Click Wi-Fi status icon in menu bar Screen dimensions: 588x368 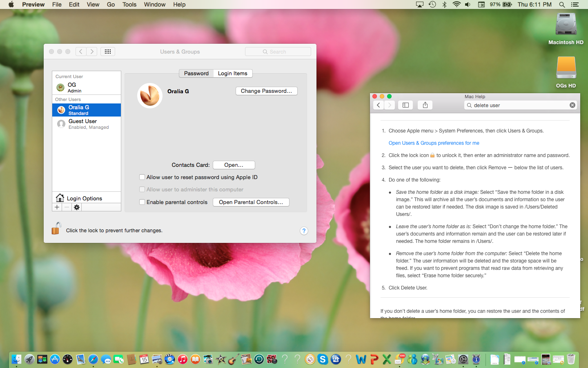pyautogui.click(x=457, y=4)
